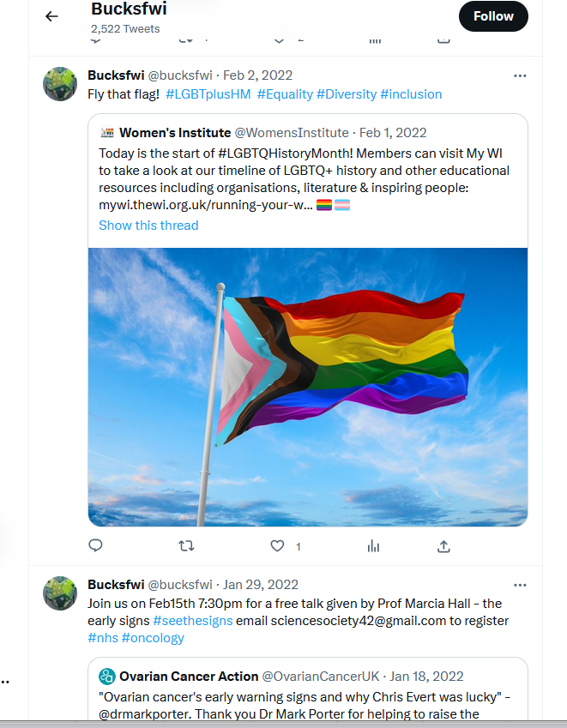Open the progress pride flag image
This screenshot has height=728, width=567.
(308, 386)
